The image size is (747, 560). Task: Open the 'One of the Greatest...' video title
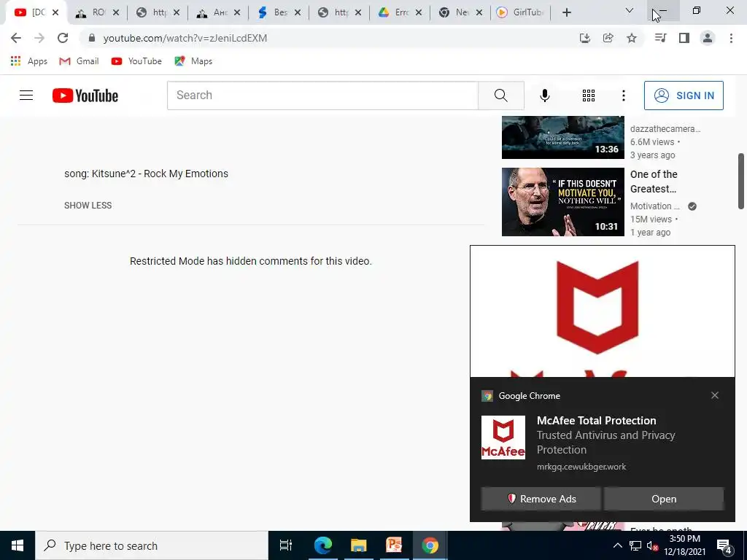(654, 182)
